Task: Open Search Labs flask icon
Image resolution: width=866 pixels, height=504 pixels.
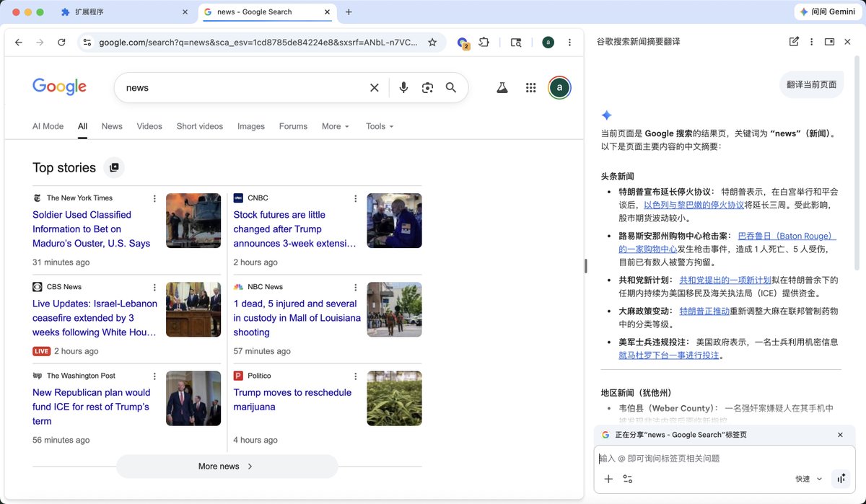Action: [x=502, y=87]
